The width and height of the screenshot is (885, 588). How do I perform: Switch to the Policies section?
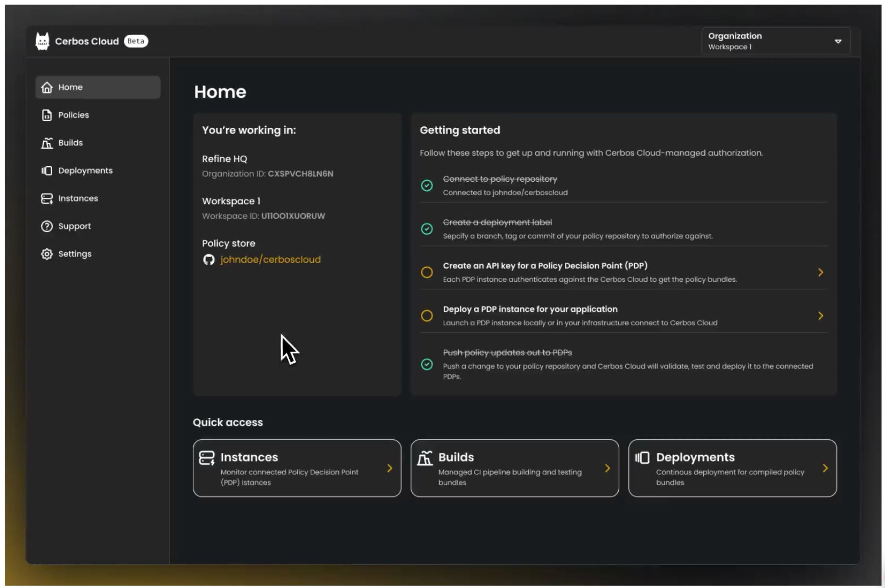[x=73, y=115]
